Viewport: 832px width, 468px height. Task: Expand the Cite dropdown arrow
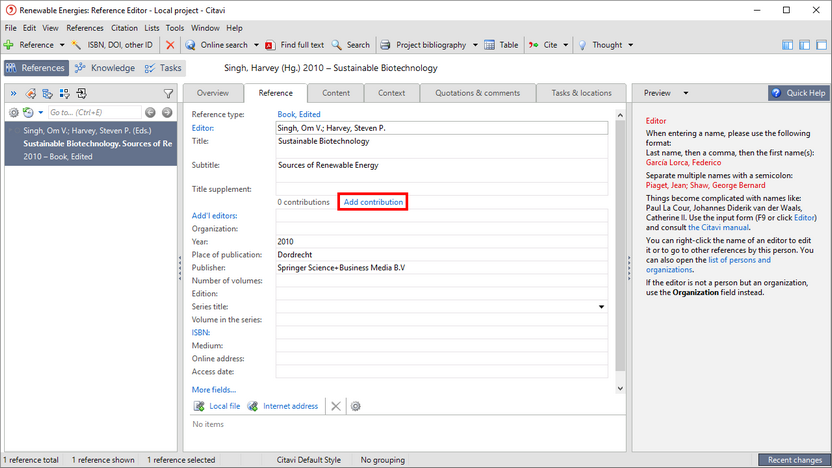(566, 45)
